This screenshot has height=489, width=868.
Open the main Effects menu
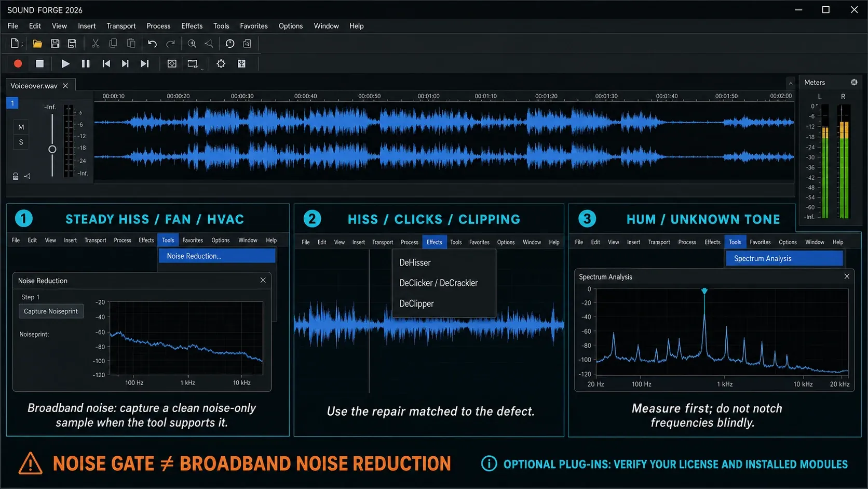coord(192,26)
